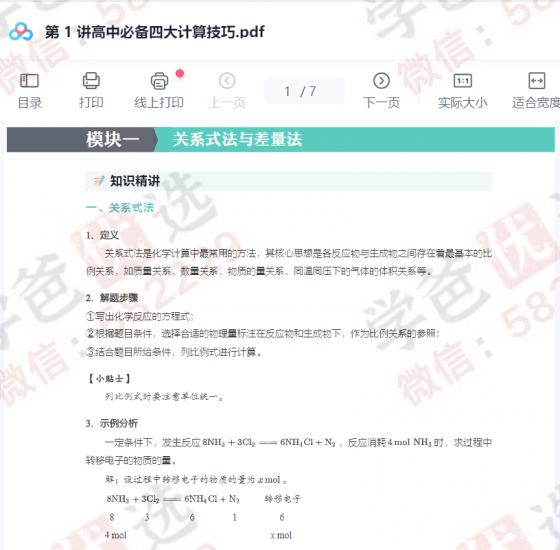Screen dimensions: 560x550
Task: Click the Baidu Netdisk cloud logo
Action: coord(21,31)
